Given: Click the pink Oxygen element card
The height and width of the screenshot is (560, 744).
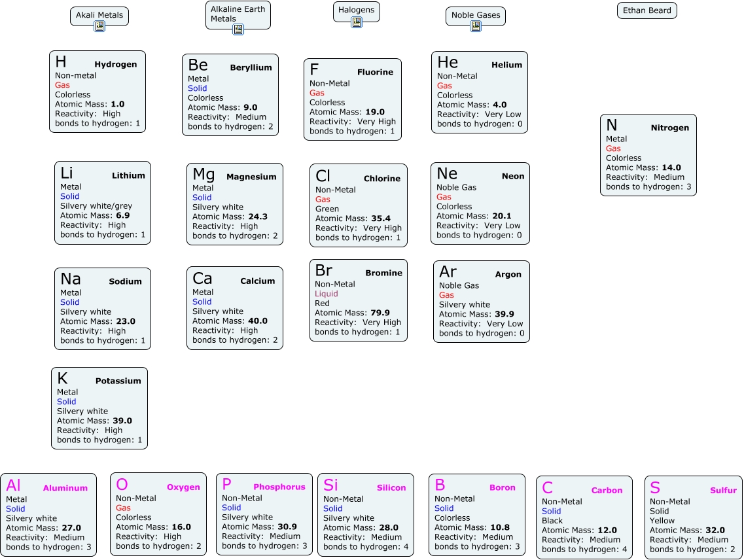Looking at the screenshot, I should (x=158, y=515).
